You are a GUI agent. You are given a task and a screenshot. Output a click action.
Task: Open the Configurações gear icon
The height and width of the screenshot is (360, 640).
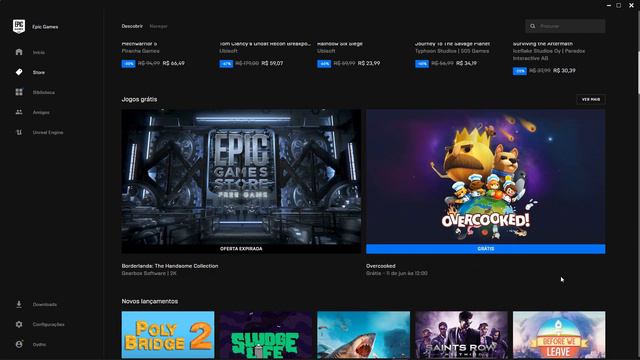click(19, 324)
